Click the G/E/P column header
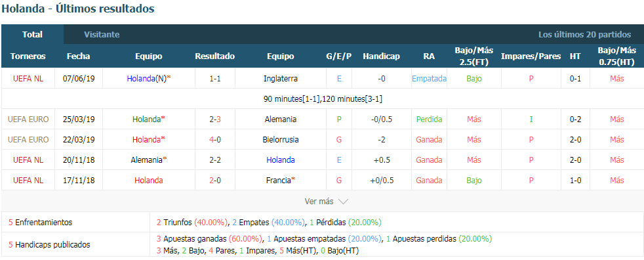Viewport: 644px width, 260px height. [339, 56]
